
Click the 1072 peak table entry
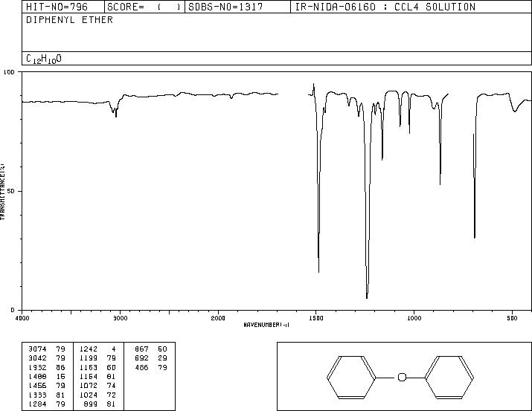[89, 386]
